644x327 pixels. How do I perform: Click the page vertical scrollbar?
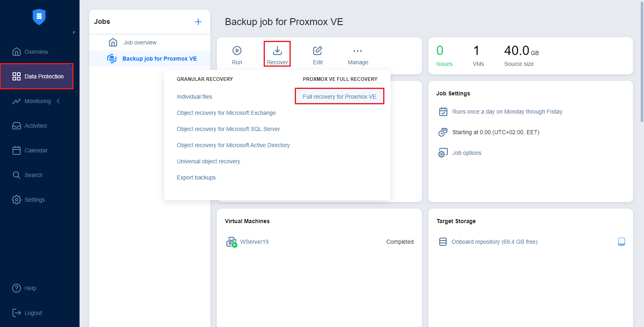click(x=642, y=61)
